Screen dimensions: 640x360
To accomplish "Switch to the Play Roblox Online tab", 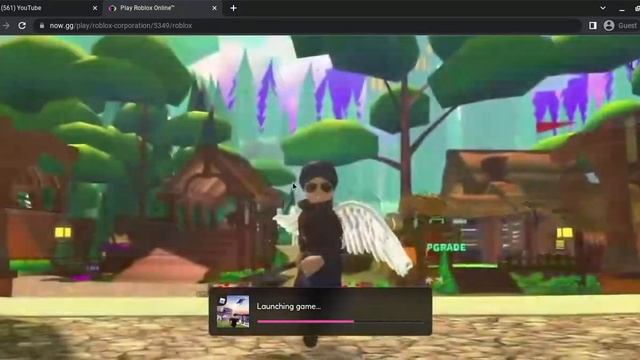I will (163, 8).
